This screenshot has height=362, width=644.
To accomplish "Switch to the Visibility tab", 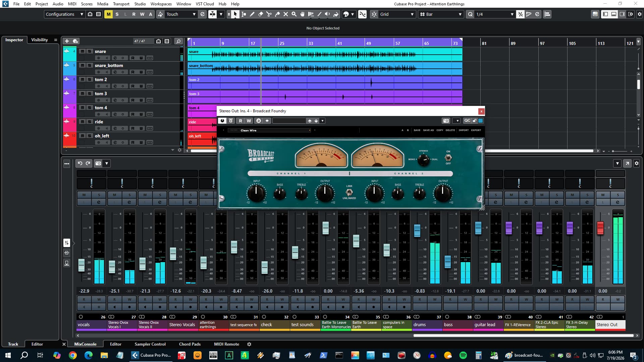I will (40, 40).
